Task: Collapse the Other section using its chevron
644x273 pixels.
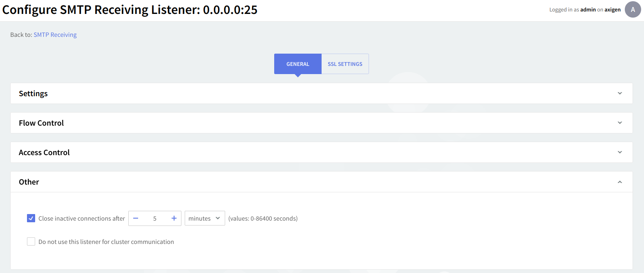Action: [619, 182]
